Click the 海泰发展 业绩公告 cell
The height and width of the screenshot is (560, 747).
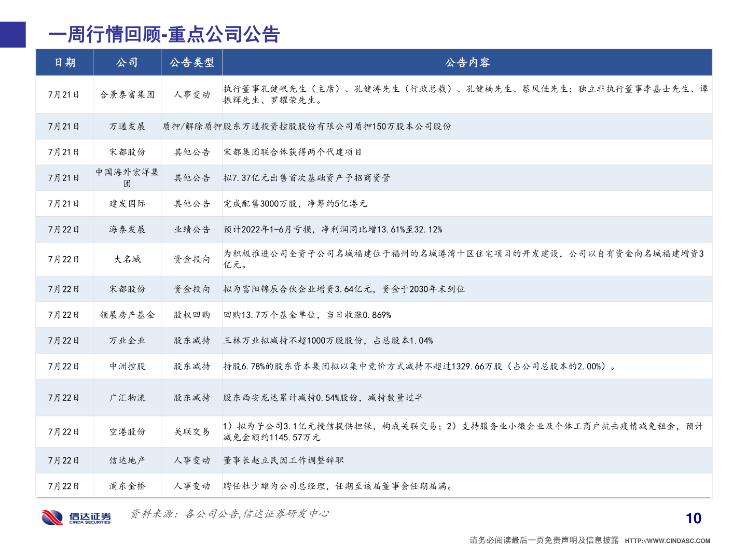click(x=192, y=229)
